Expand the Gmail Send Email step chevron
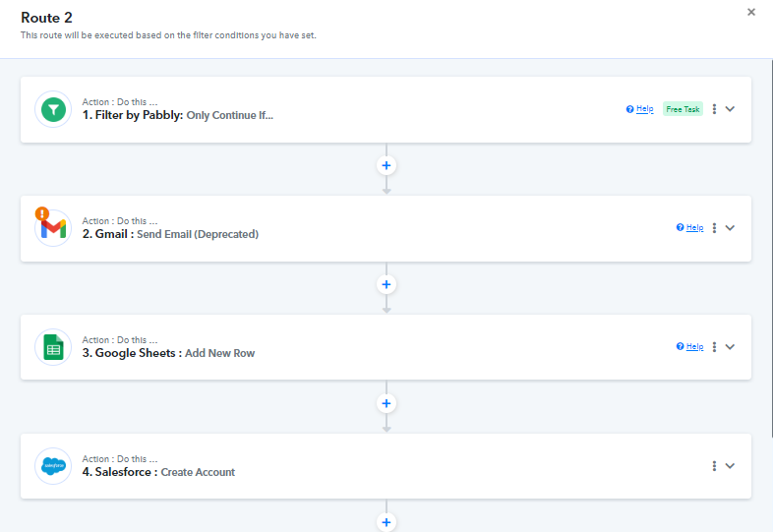The height and width of the screenshot is (532, 773). tap(730, 228)
